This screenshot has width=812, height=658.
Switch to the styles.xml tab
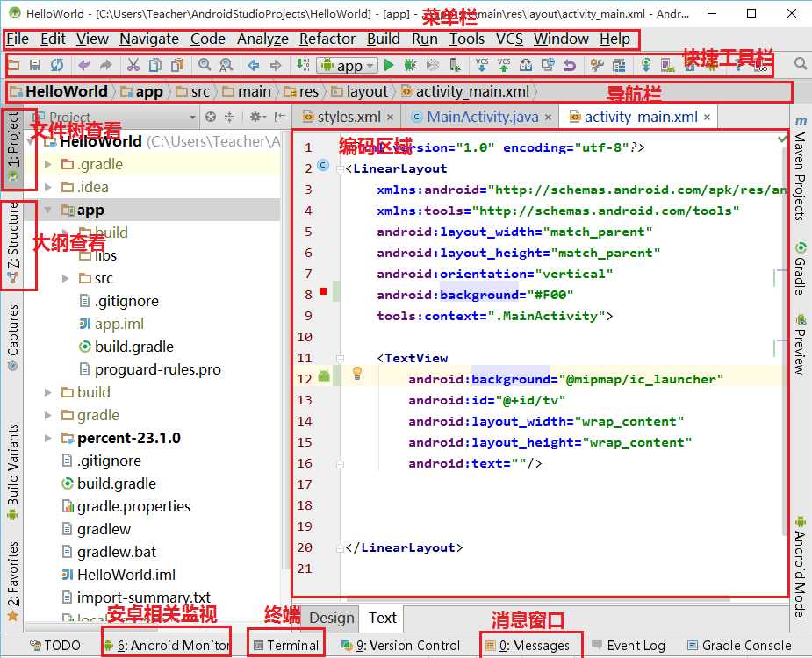pos(348,117)
